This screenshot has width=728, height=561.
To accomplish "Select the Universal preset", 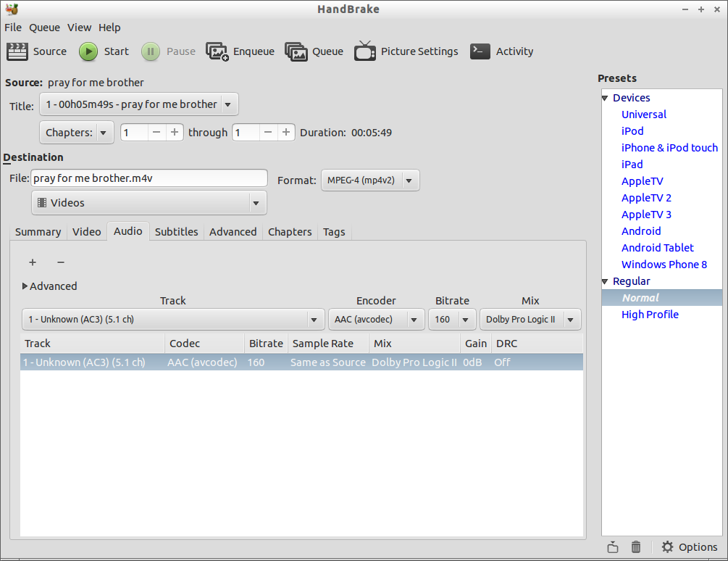I will 644,115.
